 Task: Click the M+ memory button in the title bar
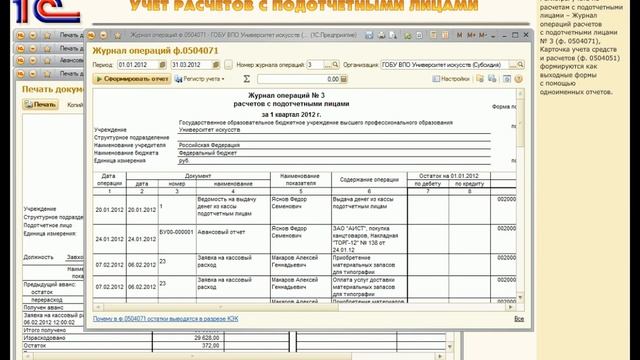point(471,36)
